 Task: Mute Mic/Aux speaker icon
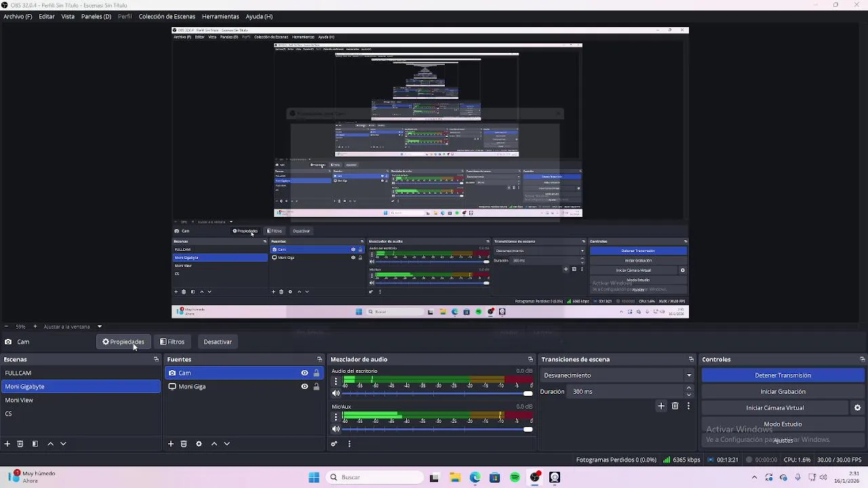pyautogui.click(x=336, y=429)
